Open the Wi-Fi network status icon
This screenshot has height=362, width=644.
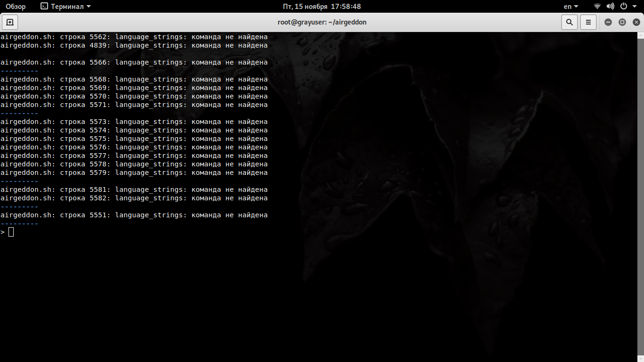coord(597,7)
